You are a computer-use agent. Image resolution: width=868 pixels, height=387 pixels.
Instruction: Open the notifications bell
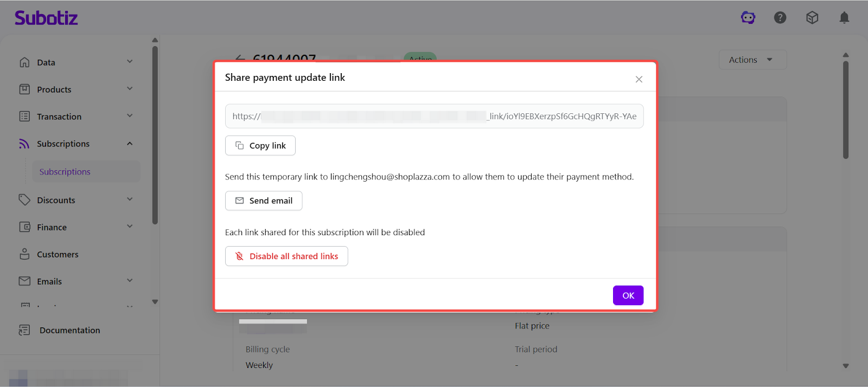click(844, 18)
